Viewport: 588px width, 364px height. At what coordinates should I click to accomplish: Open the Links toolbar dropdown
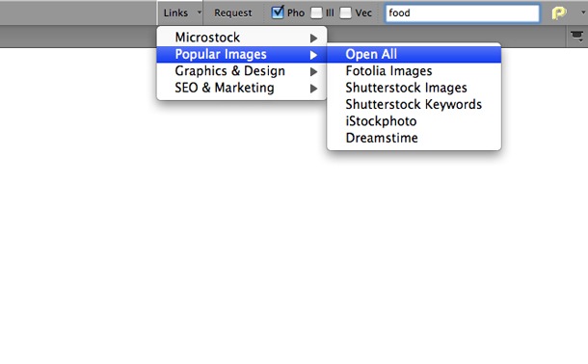[180, 13]
